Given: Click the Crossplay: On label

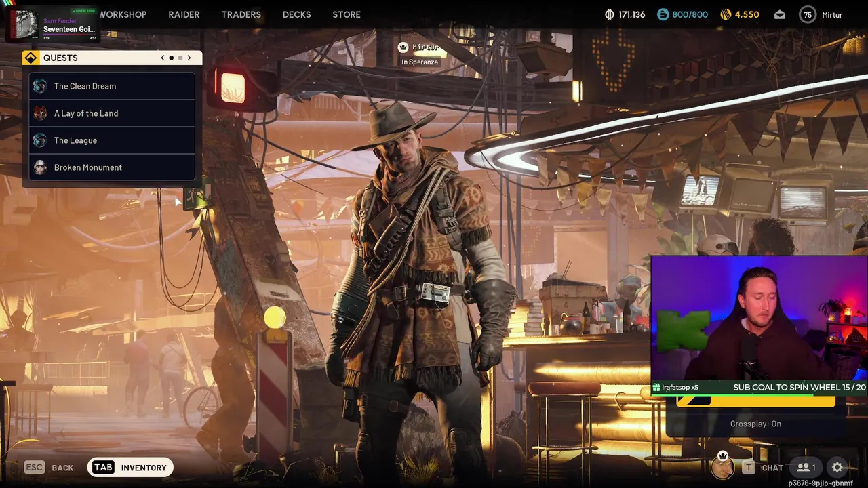Looking at the screenshot, I should 755,424.
